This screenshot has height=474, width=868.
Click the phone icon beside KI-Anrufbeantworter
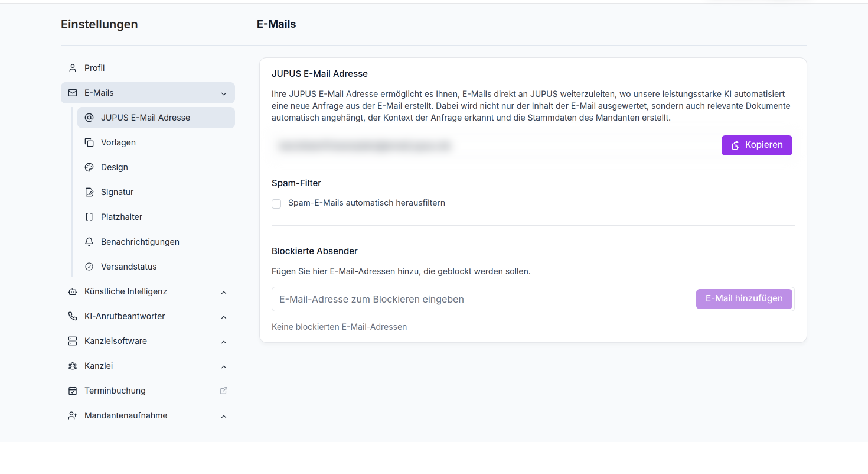(x=73, y=316)
